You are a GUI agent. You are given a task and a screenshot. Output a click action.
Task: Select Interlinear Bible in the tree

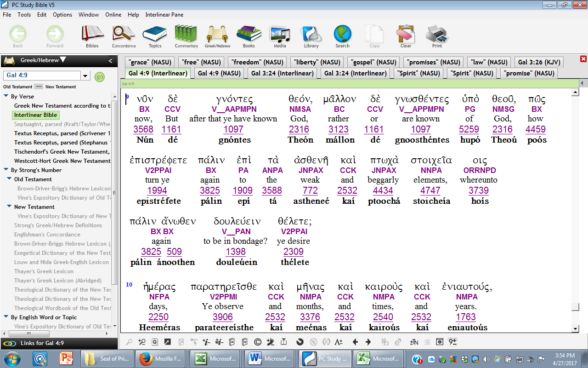coord(35,115)
